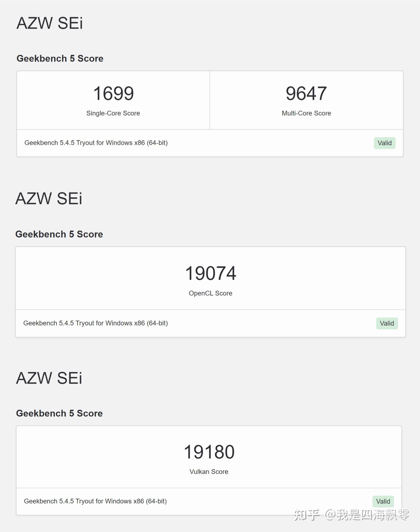The height and width of the screenshot is (532, 420).
Task: Click the 知乎 @我是四海飘零 watermark
Action: [351, 515]
